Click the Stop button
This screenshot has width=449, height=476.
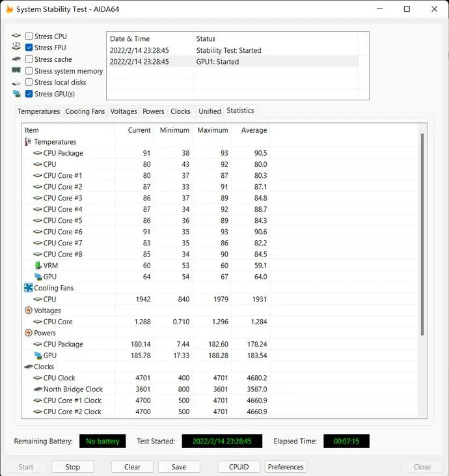point(72,467)
